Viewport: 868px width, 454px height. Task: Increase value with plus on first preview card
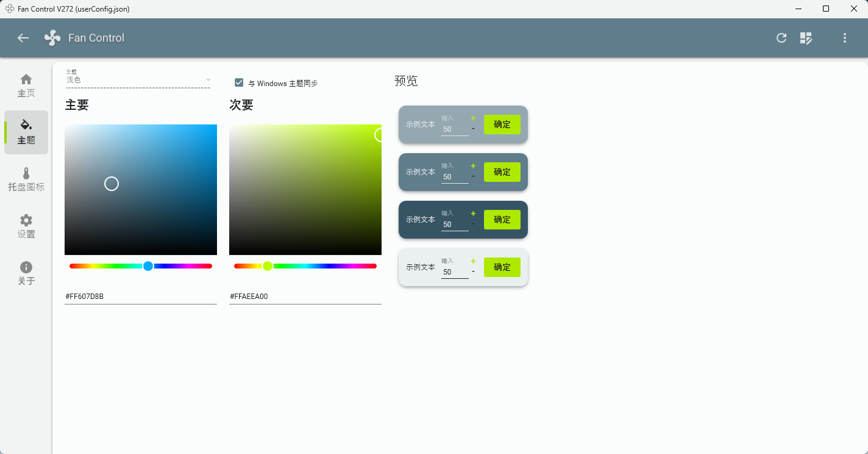click(473, 118)
